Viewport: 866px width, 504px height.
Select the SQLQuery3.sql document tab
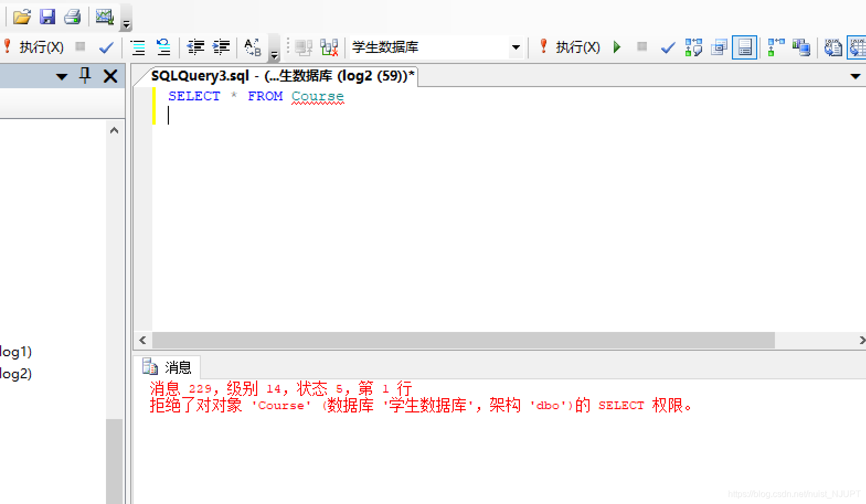(x=281, y=76)
